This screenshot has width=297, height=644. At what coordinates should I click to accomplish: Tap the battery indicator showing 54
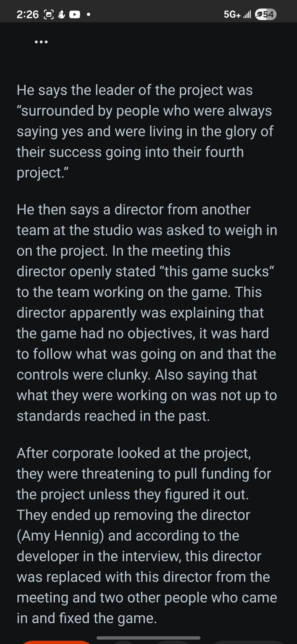point(266,14)
